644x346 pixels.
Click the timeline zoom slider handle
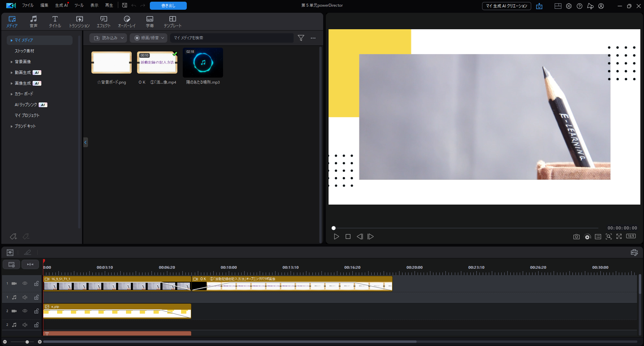coord(27,342)
